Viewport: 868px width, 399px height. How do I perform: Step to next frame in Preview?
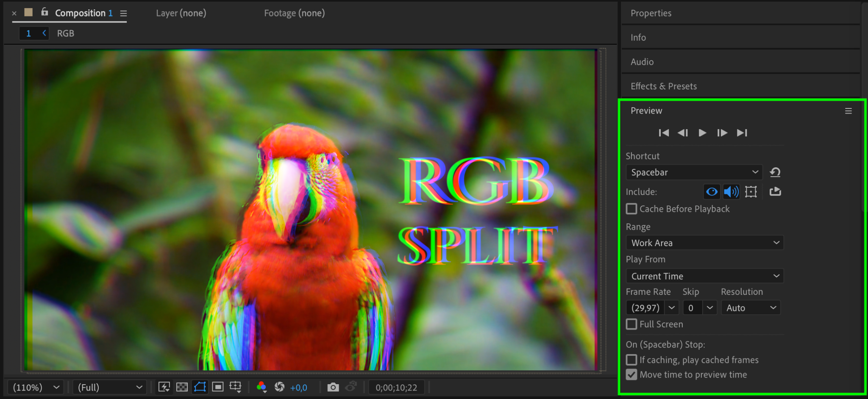pyautogui.click(x=722, y=133)
